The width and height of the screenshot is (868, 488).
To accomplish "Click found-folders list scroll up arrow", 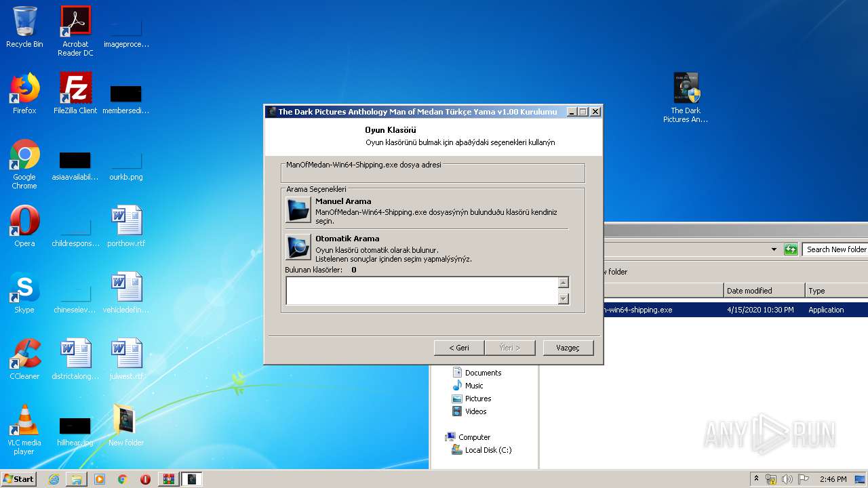I will tap(563, 283).
